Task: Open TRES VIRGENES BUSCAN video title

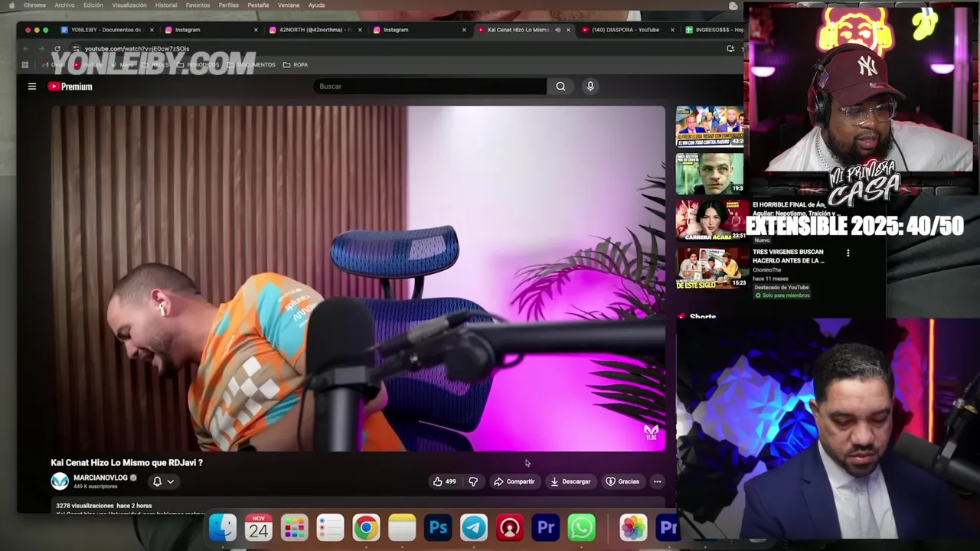Action: coord(788,256)
